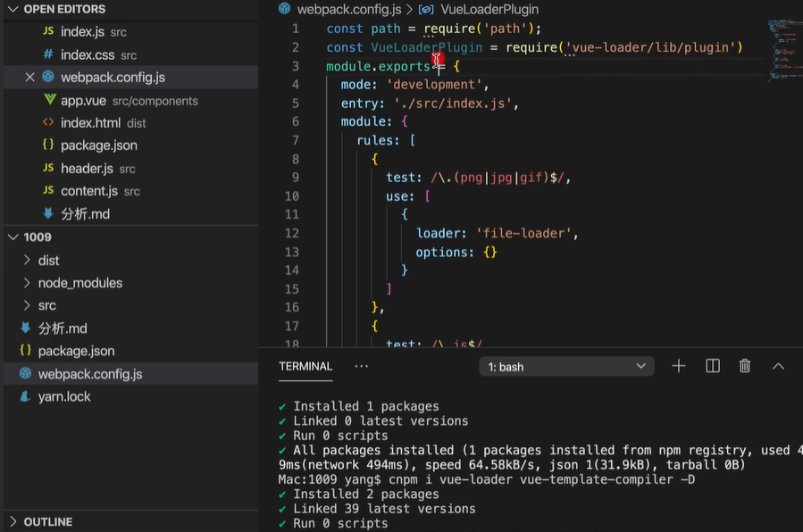803x532 pixels.
Task: Click the JSON braces icon in file tree
Action: pyautogui.click(x=25, y=351)
